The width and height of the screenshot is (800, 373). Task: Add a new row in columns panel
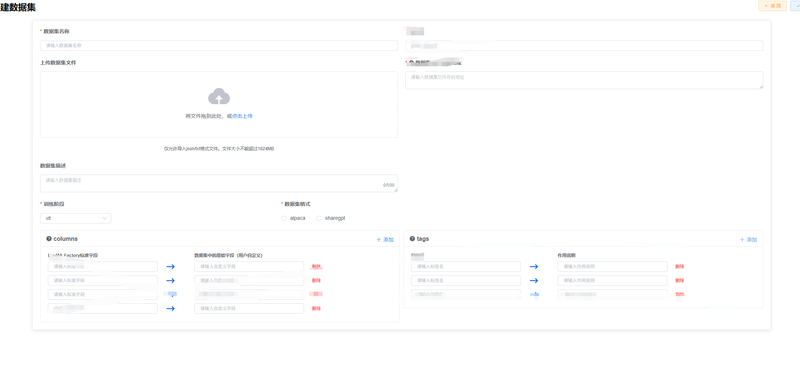(385, 239)
